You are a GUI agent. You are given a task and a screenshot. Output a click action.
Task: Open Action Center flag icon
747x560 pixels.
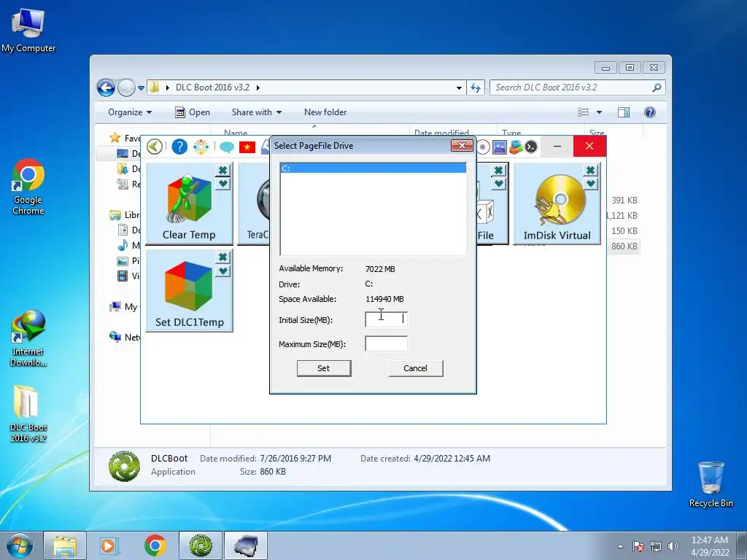point(638,546)
